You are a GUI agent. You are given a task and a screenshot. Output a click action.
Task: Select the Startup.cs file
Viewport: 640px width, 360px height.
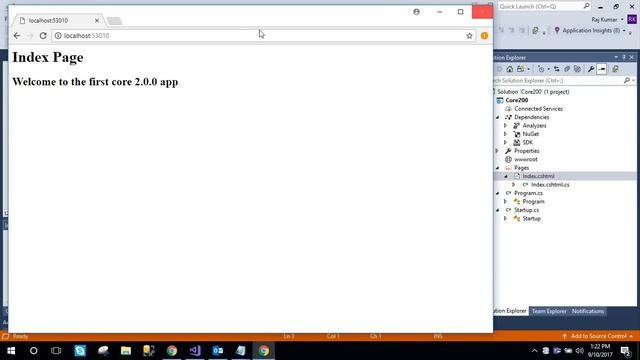(x=526, y=210)
